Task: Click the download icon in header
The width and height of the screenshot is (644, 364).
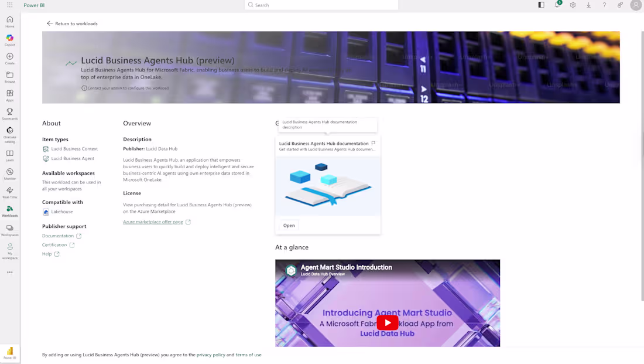Action: coord(588,5)
